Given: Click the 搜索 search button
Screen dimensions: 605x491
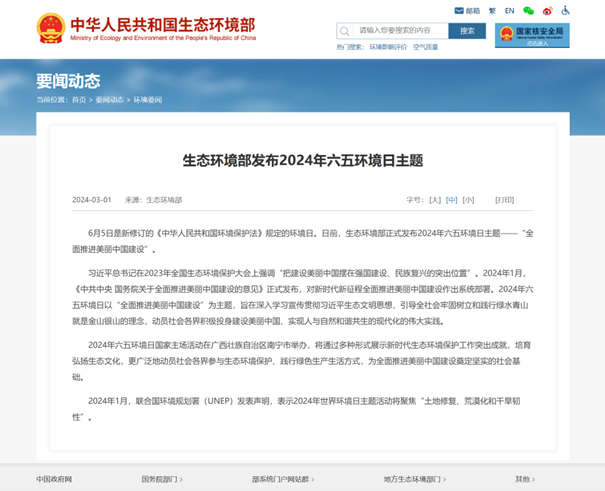Looking at the screenshot, I should (x=467, y=31).
